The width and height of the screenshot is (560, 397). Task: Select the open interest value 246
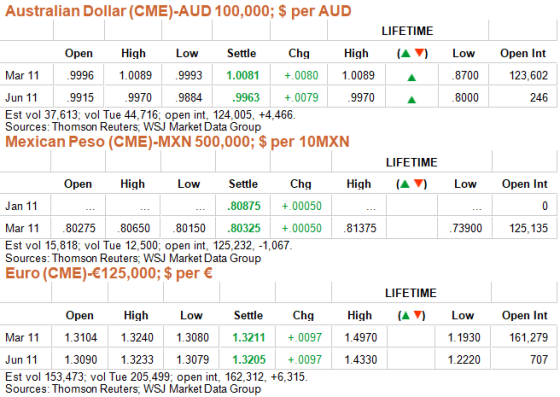[539, 98]
